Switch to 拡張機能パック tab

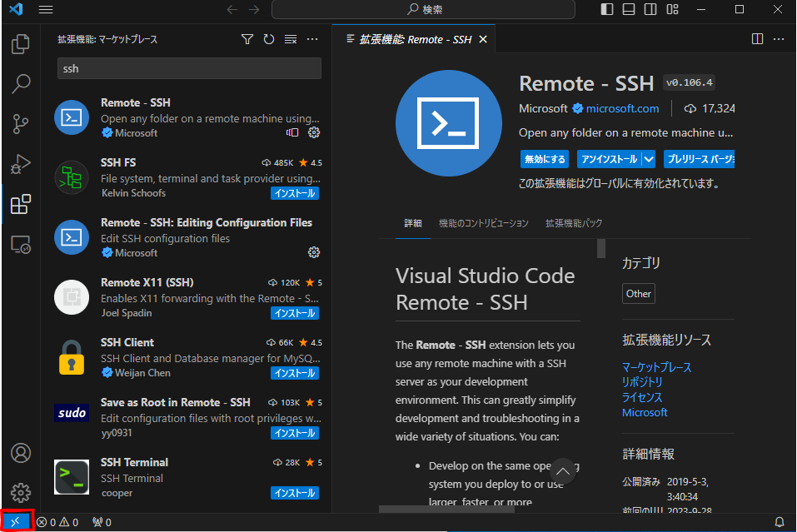(x=573, y=223)
